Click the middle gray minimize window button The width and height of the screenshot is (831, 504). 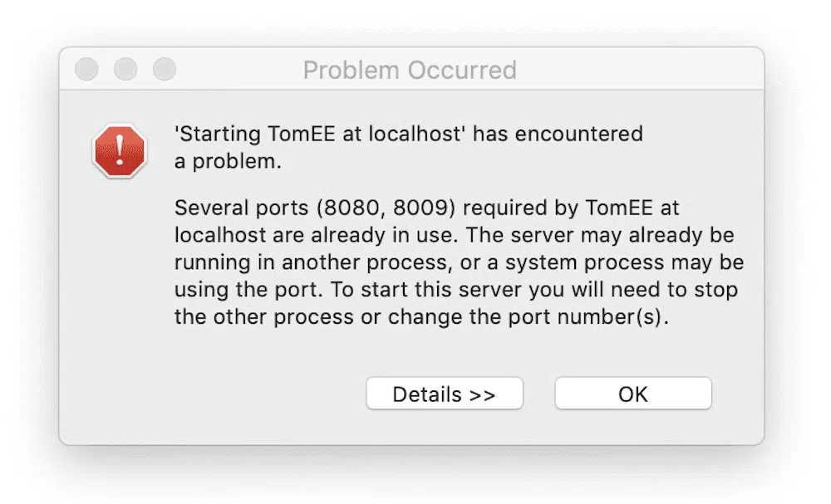point(125,69)
